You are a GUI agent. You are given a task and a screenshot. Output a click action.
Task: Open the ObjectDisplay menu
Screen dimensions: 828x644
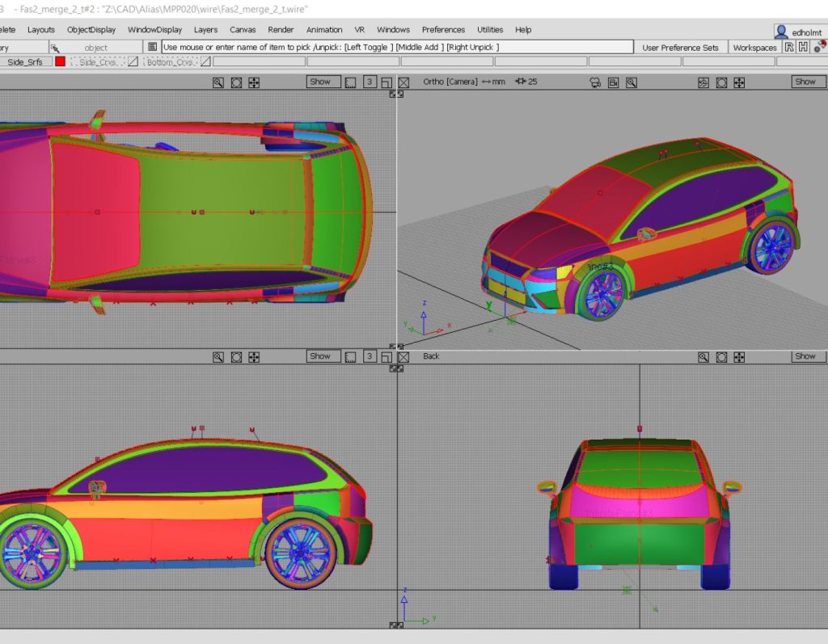(x=91, y=30)
